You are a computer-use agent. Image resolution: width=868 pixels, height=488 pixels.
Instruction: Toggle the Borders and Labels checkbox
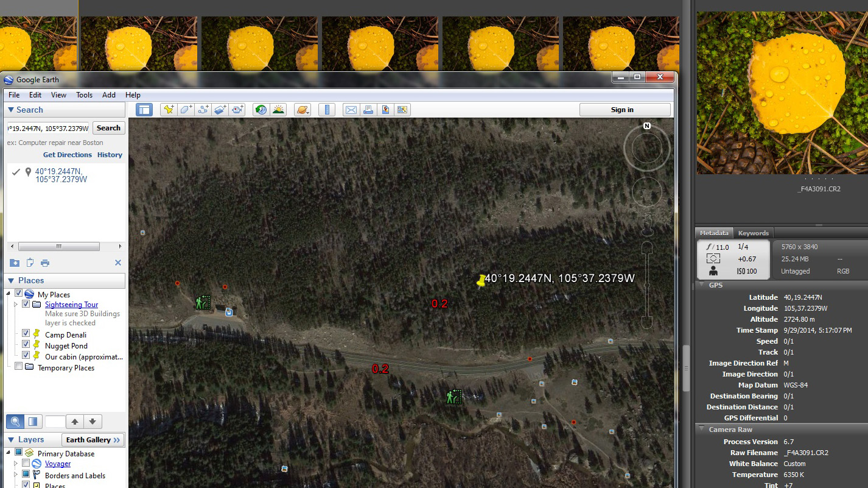click(26, 475)
